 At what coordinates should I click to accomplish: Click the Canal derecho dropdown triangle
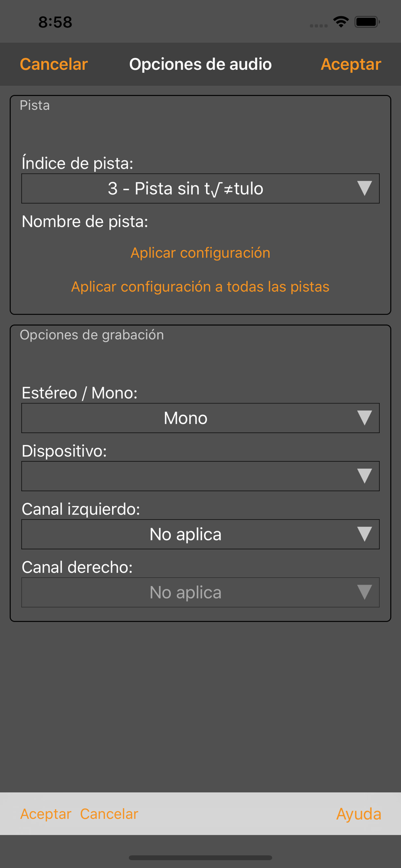[x=364, y=592]
